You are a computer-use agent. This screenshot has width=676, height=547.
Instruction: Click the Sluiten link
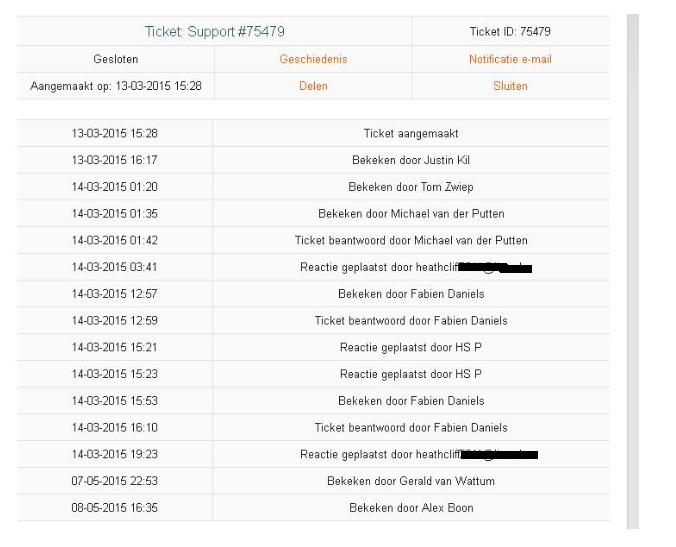[x=510, y=86]
